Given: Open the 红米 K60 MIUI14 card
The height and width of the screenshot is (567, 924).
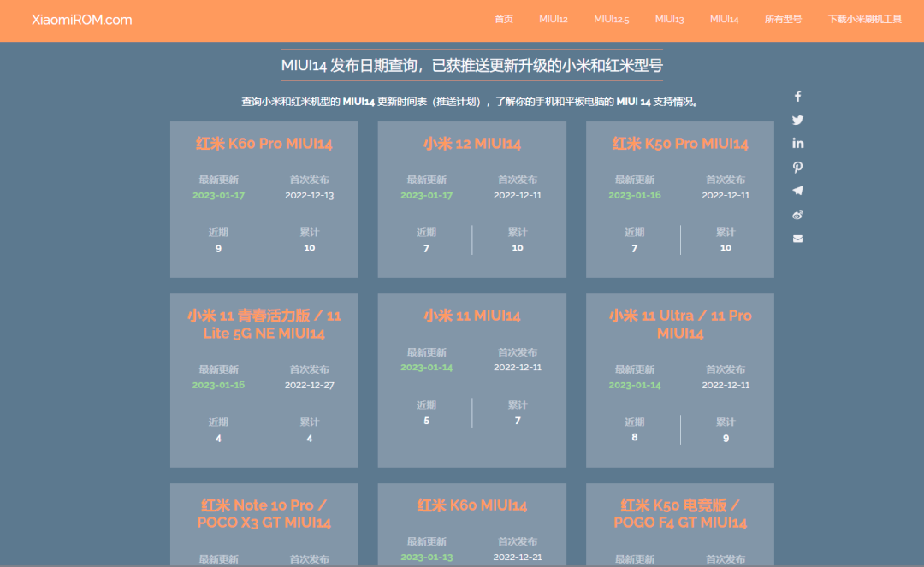Looking at the screenshot, I should [471, 505].
